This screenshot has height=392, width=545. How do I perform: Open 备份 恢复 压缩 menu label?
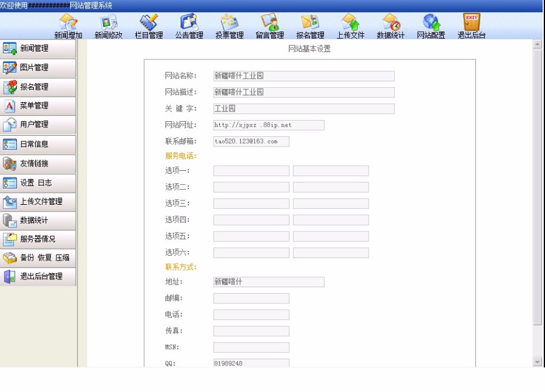click(x=45, y=258)
